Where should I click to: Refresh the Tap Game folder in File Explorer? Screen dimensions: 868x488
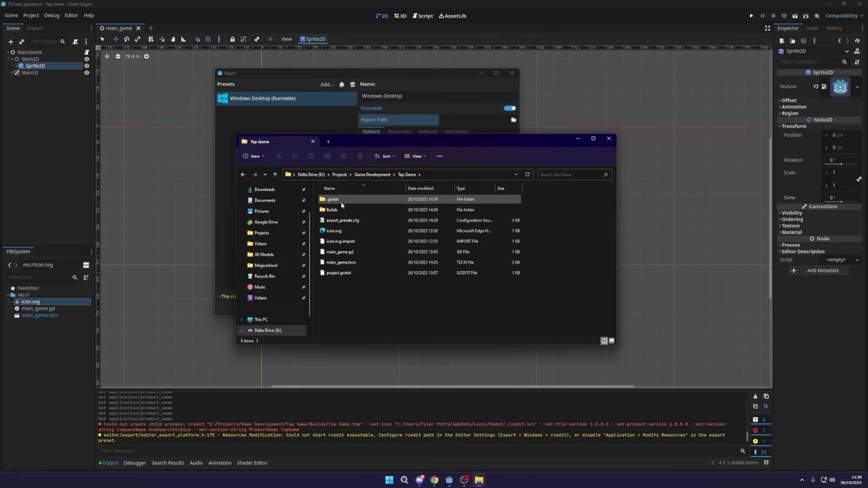528,174
